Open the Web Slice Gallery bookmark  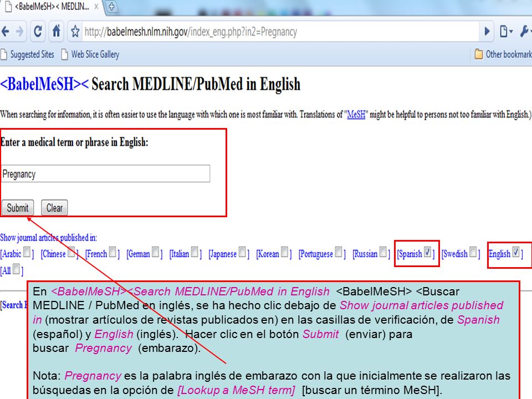point(90,54)
